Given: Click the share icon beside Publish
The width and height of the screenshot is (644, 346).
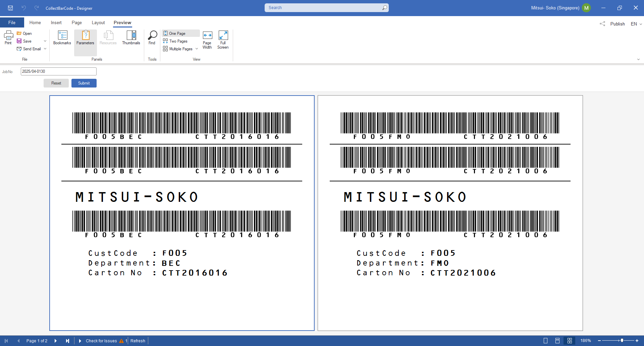Looking at the screenshot, I should [602, 24].
